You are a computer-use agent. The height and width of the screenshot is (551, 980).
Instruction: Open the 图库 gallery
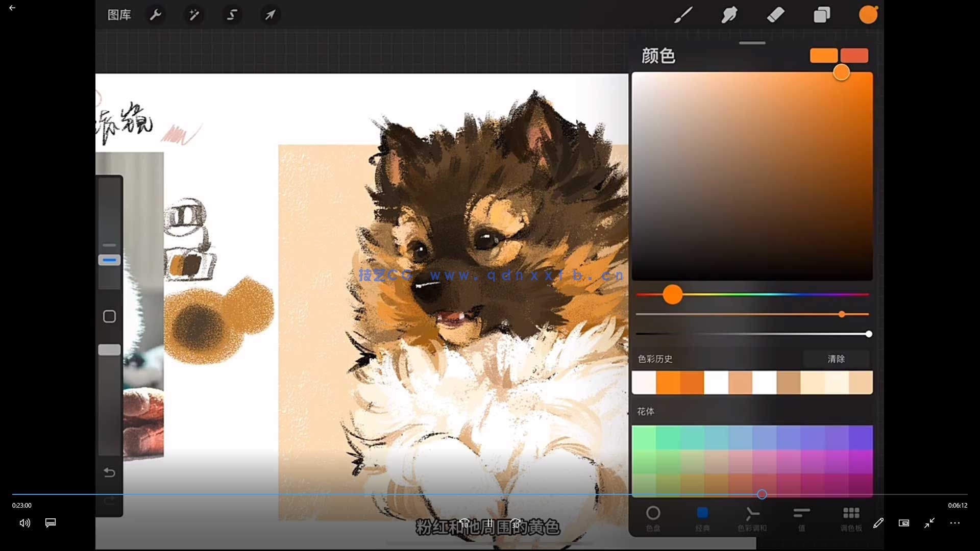click(x=119, y=15)
